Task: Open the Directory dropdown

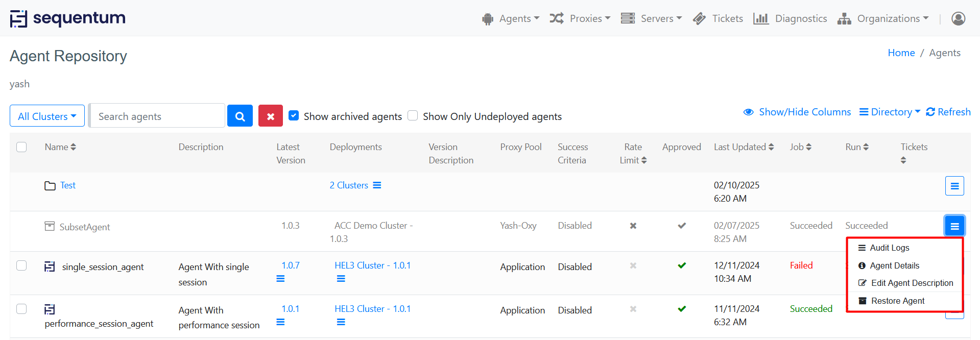Action: (890, 112)
